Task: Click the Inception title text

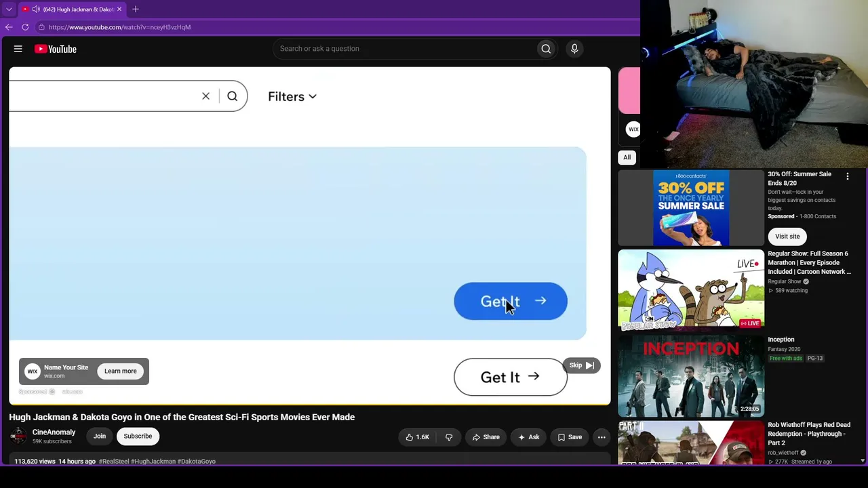Action: coord(781,340)
